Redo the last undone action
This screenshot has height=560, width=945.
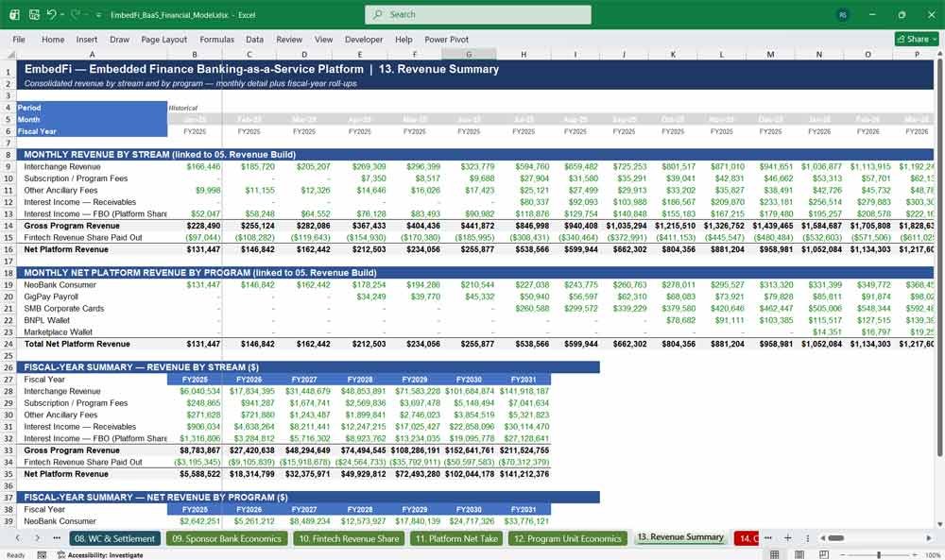pos(76,14)
